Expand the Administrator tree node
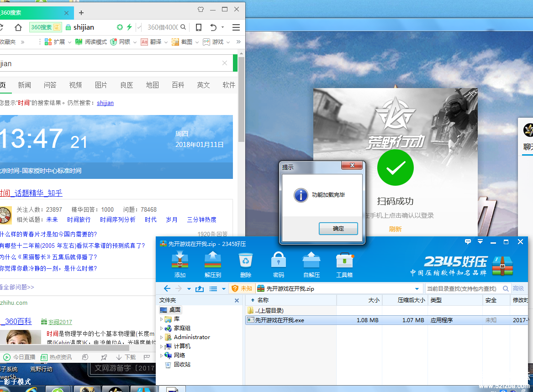Image resolution: width=533 pixels, height=392 pixels. tap(162, 337)
